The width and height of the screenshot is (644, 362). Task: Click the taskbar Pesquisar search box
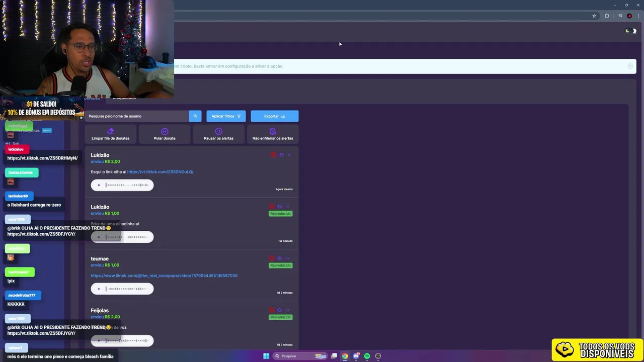click(300, 356)
